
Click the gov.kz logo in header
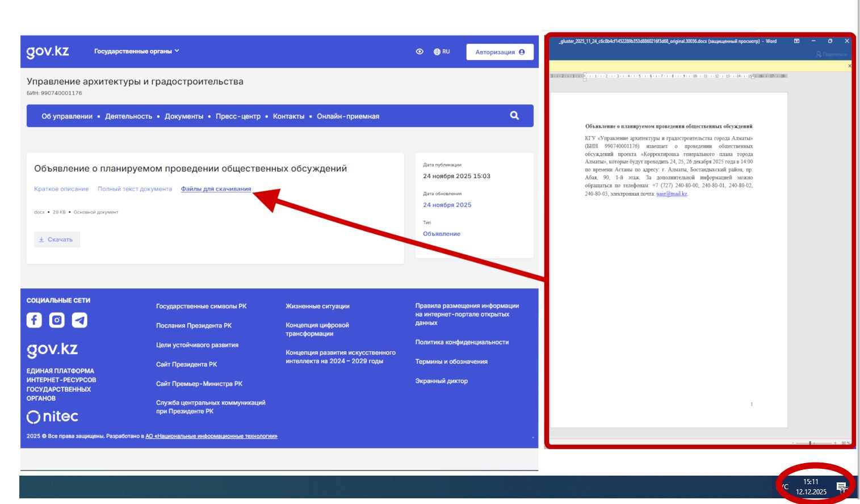48,52
